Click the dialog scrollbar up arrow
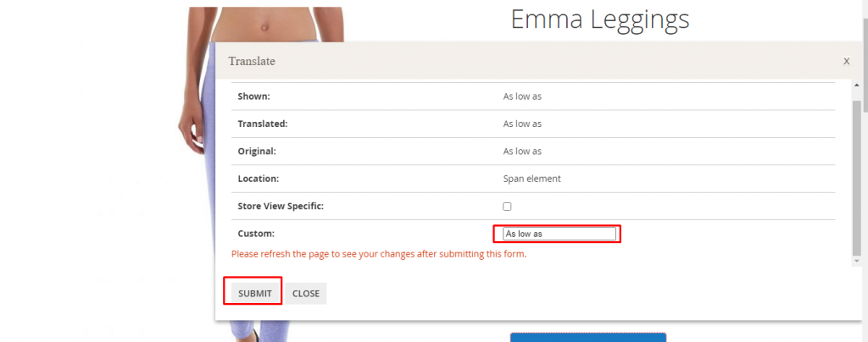Image resolution: width=868 pixels, height=342 pixels. 857,85
